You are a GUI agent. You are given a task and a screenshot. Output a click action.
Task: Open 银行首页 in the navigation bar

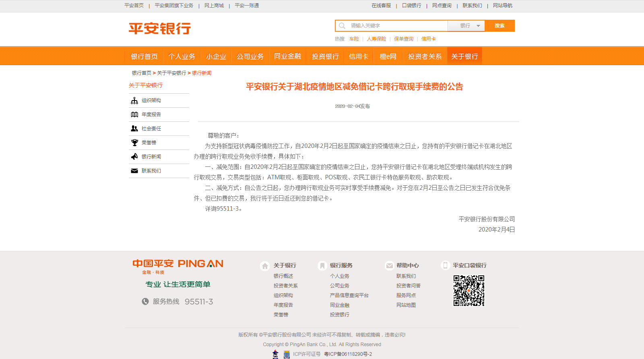tap(144, 56)
